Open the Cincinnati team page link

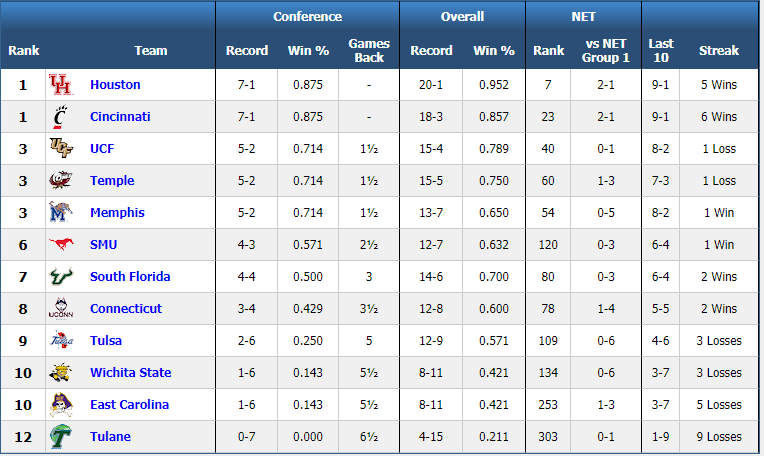(x=120, y=117)
